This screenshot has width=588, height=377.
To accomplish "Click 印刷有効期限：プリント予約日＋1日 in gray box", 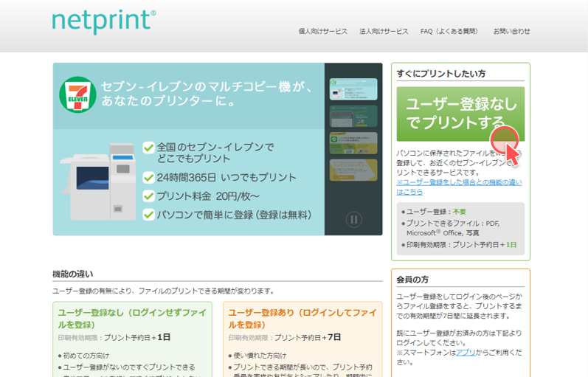I will pos(459,245).
